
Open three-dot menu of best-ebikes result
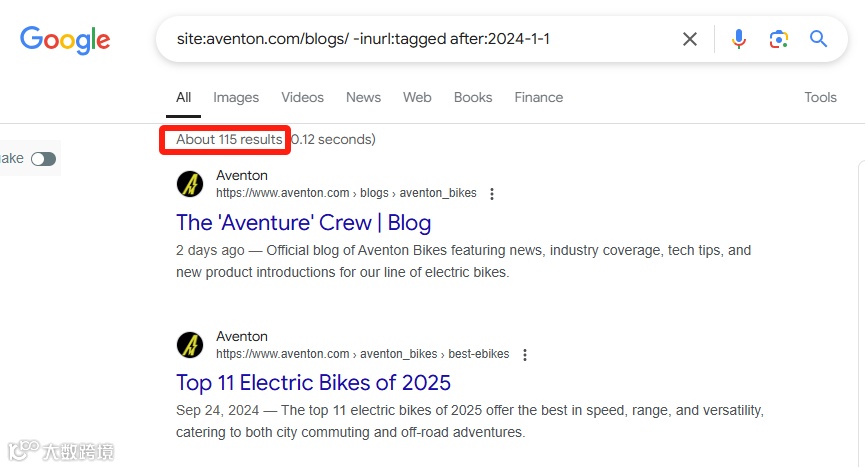(x=525, y=354)
